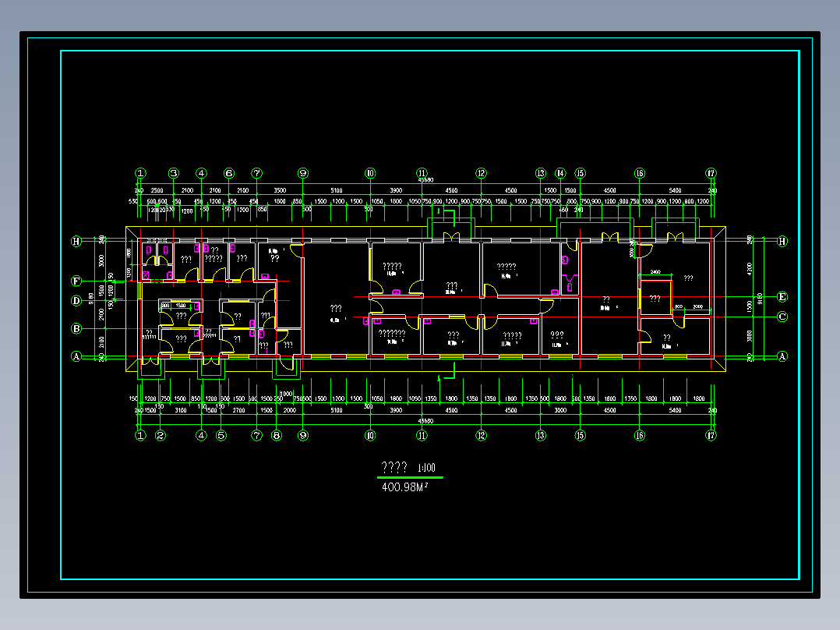Select the dimension value 2500

pyautogui.click(x=157, y=190)
